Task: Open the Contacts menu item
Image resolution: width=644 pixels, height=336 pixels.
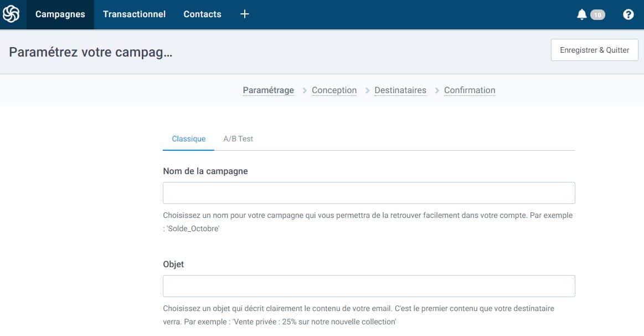Action: [x=202, y=14]
